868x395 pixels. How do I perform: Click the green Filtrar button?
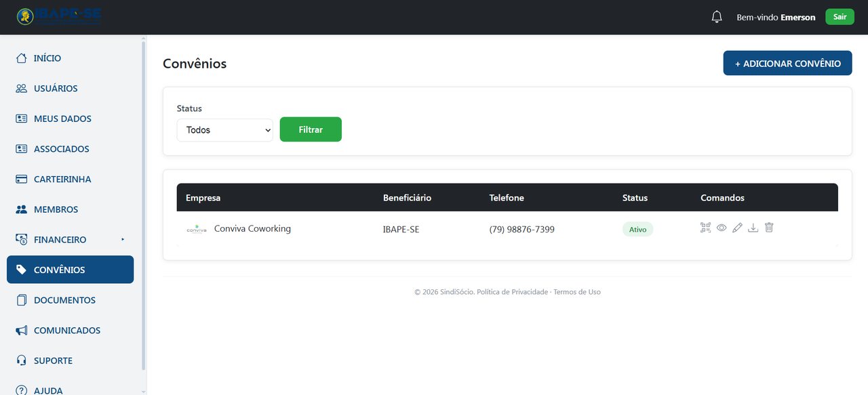point(311,129)
